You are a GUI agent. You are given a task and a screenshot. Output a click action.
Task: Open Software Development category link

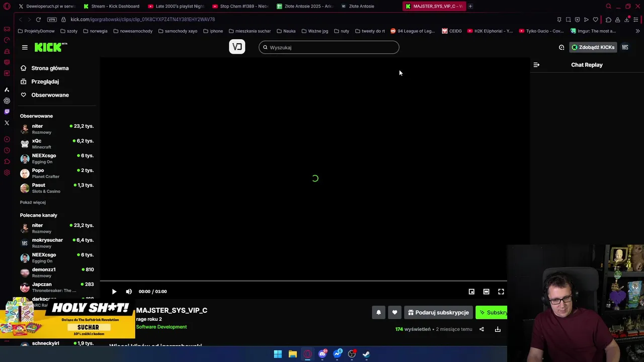pos(162,327)
